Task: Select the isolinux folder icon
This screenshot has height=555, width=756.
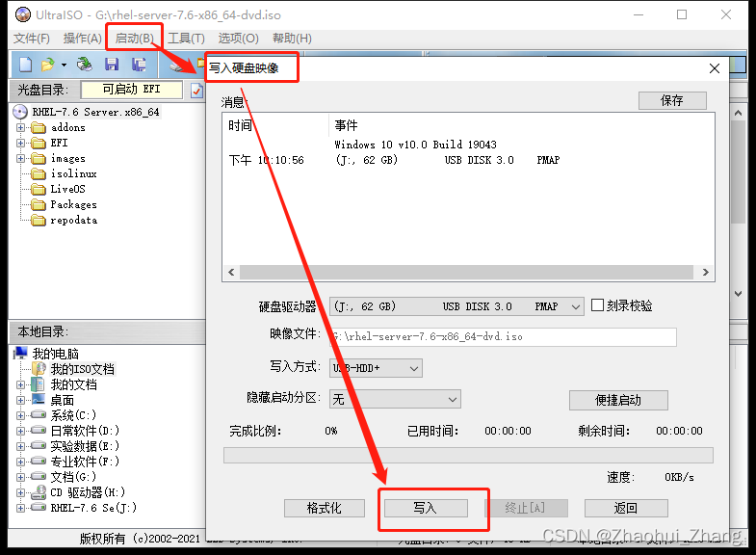Action: (x=39, y=174)
